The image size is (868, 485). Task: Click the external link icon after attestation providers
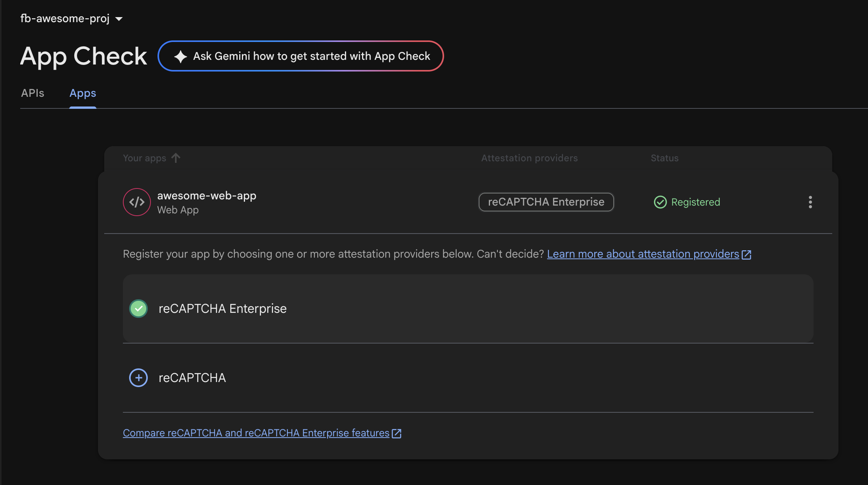[x=746, y=255]
